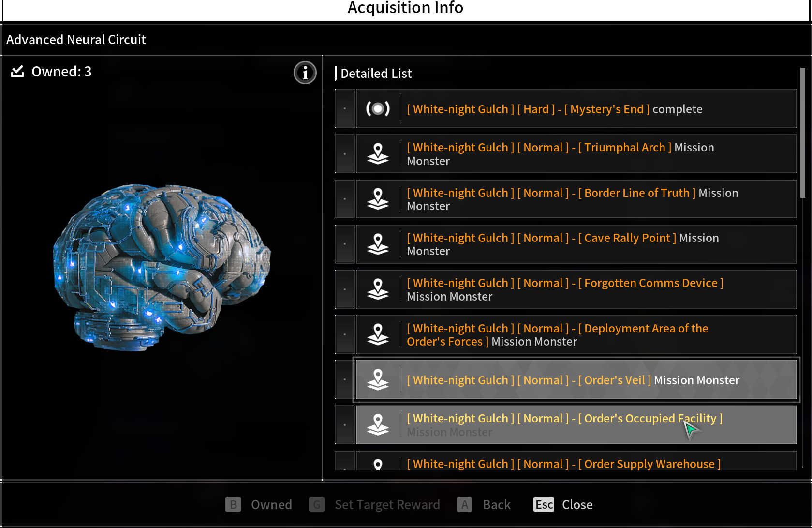Toggle marker box for Order's Occupied Facility

[345, 425]
